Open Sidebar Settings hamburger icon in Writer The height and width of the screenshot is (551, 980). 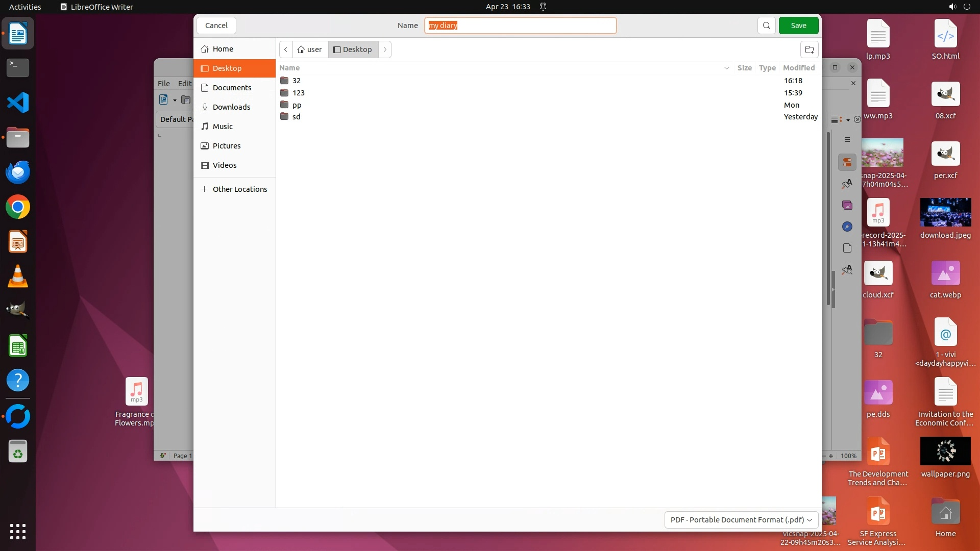(x=847, y=140)
